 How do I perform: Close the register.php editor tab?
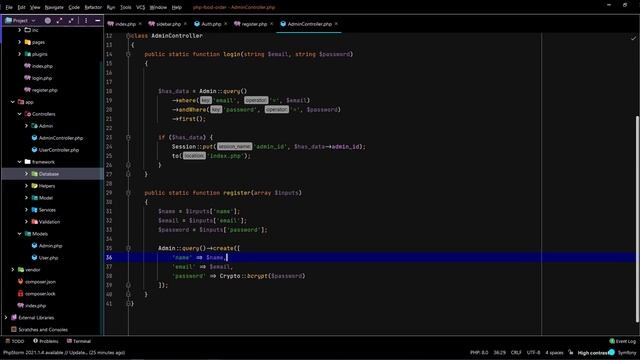pyautogui.click(x=271, y=24)
